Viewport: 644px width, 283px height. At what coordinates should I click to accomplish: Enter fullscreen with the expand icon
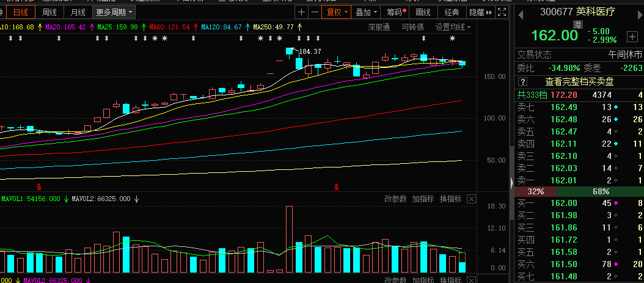coord(502,12)
